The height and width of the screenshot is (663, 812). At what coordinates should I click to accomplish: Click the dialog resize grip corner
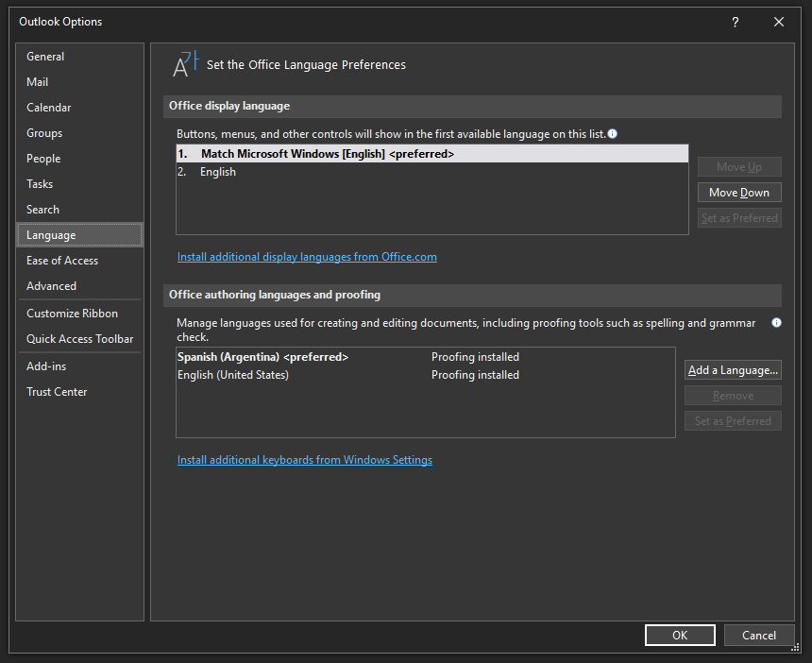coord(795,647)
